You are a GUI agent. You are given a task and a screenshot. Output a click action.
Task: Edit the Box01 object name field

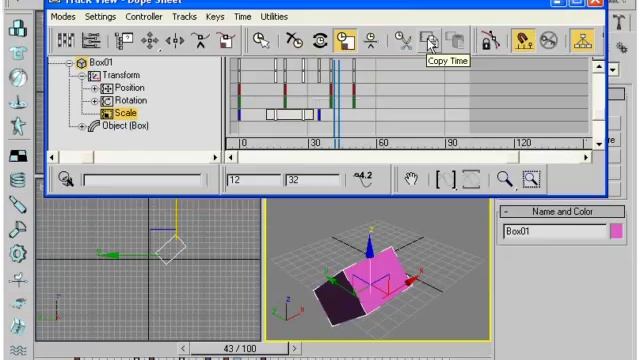point(555,231)
